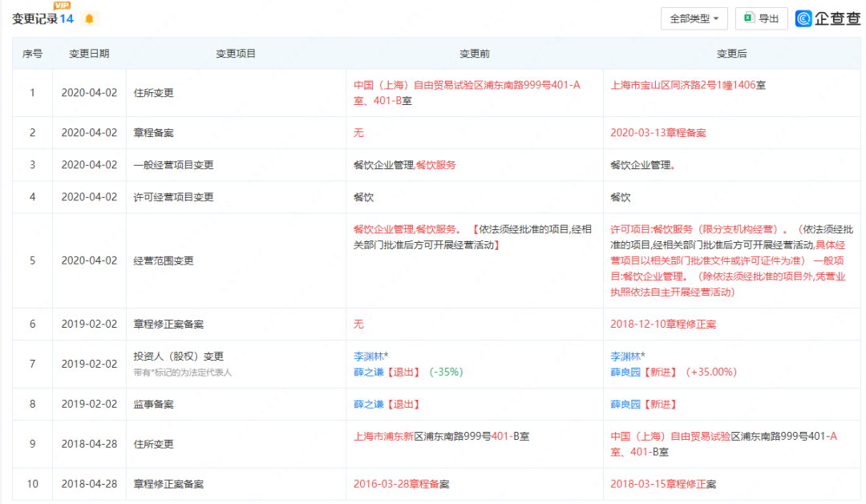Click the 变更后 column header
The image size is (866, 504).
click(731, 54)
